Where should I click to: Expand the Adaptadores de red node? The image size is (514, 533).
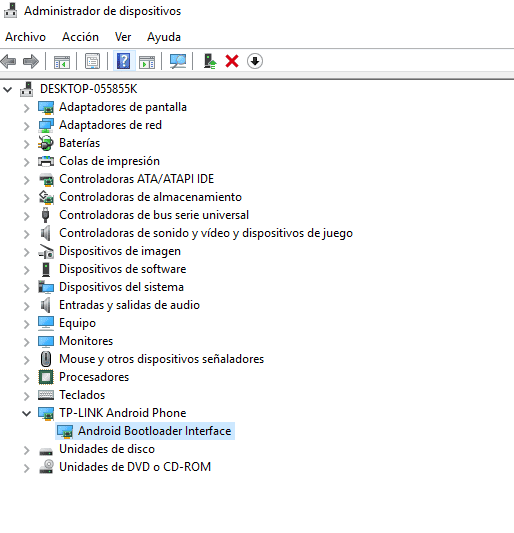click(27, 126)
